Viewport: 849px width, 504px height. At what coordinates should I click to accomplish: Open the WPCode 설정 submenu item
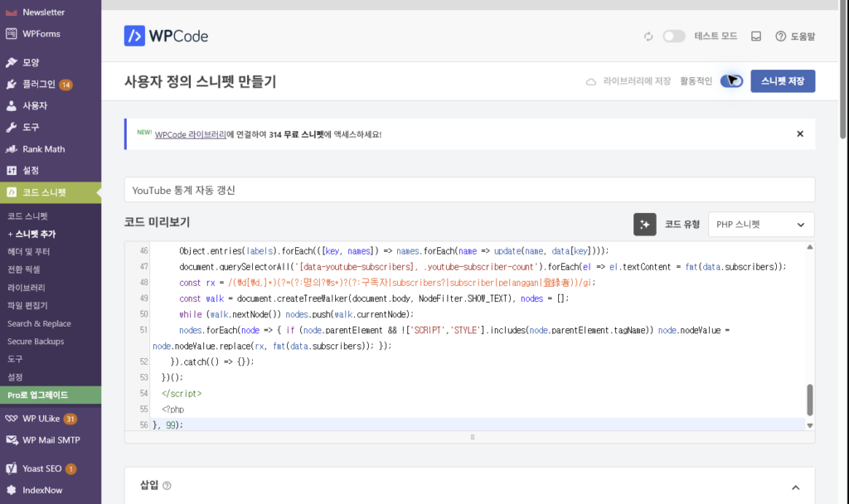tap(15, 377)
